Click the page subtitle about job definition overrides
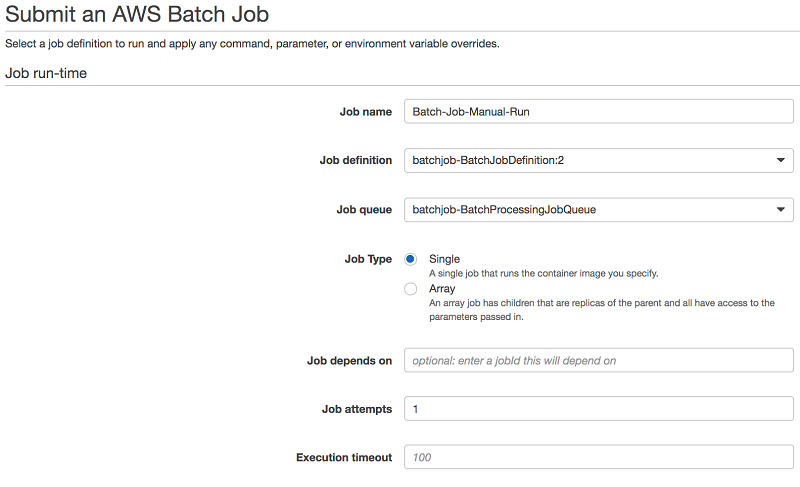Viewport: 800px width, 487px height. coord(252,44)
